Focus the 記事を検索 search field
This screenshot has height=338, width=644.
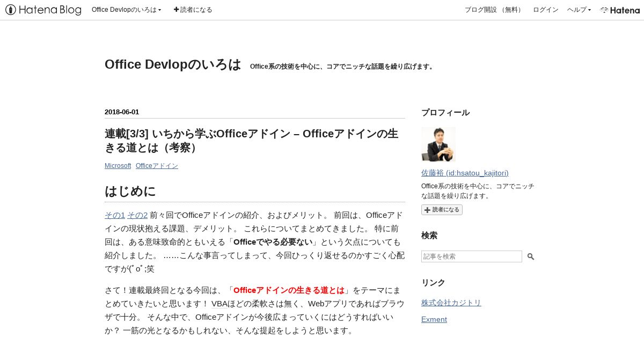472,256
